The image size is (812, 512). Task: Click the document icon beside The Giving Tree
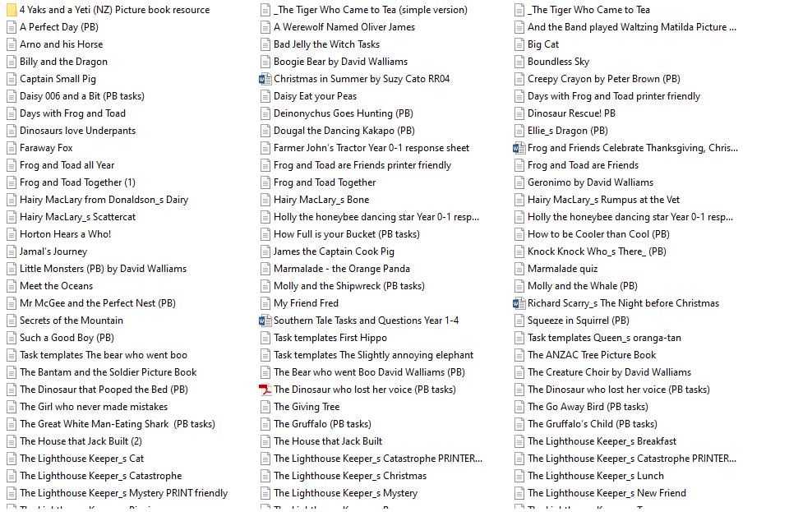click(x=265, y=407)
